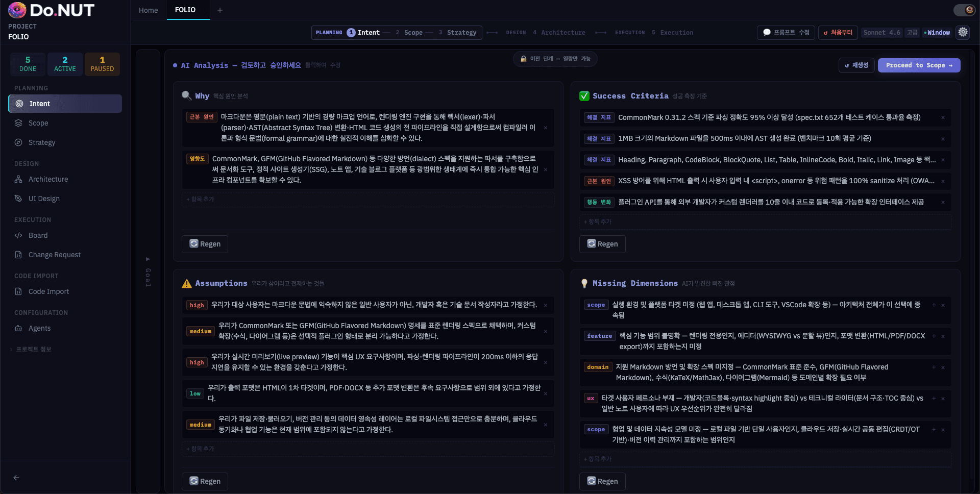Open the settings gear in the toolbar
The width and height of the screenshot is (980, 494).
coord(963,32)
